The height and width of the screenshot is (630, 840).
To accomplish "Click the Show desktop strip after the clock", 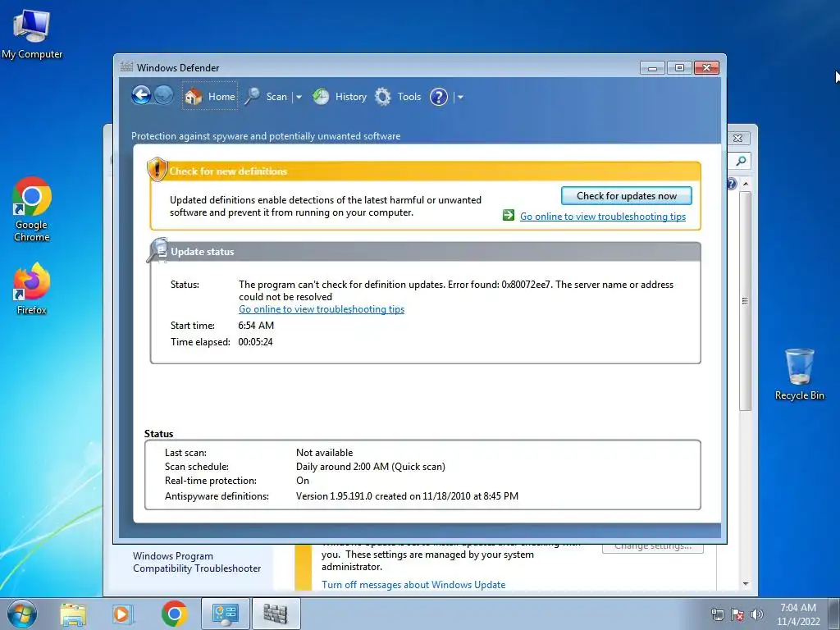I will coord(834,614).
